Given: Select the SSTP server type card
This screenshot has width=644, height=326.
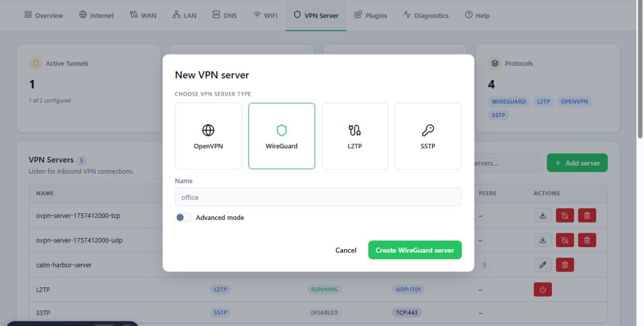Looking at the screenshot, I should click(428, 136).
